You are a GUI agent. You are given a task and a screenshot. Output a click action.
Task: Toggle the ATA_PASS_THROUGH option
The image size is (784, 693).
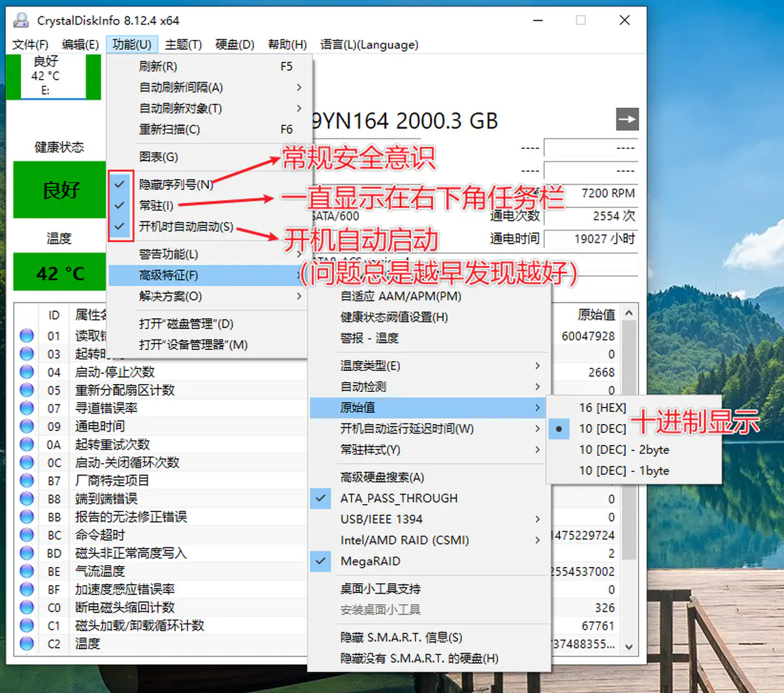tap(429, 498)
